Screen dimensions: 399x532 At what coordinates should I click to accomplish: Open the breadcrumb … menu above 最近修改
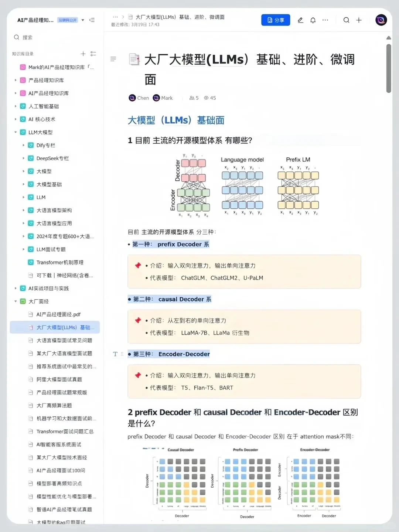(x=116, y=17)
